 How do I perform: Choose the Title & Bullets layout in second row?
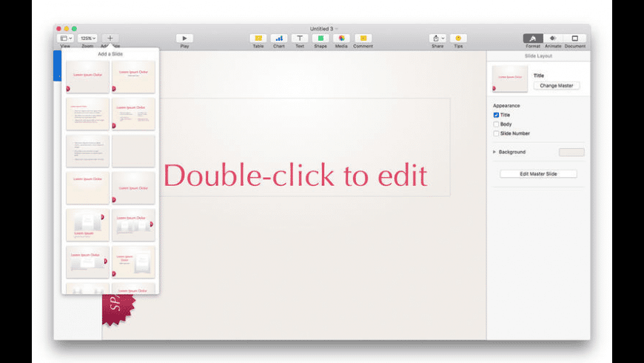(x=87, y=114)
